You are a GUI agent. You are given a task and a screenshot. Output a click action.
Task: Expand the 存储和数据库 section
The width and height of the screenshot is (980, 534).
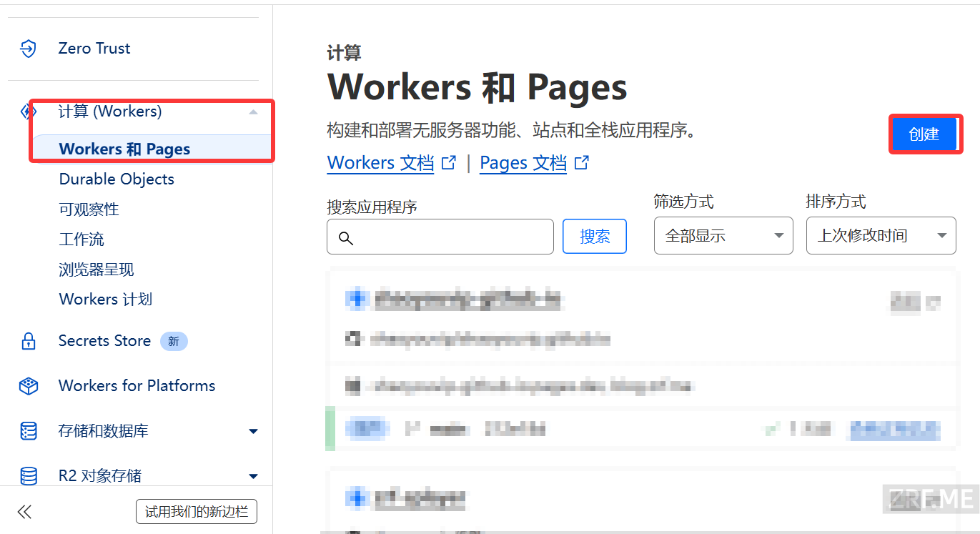click(x=253, y=431)
